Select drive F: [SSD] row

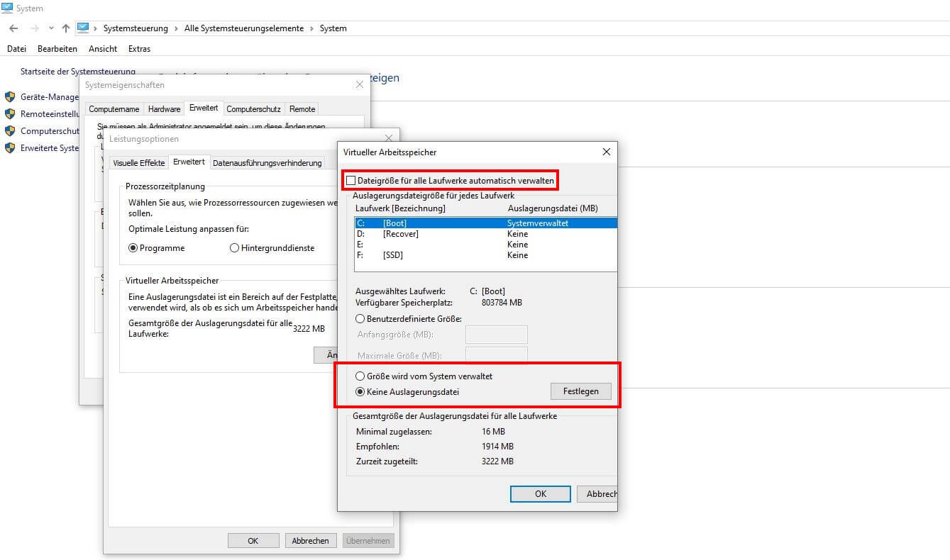(x=485, y=255)
